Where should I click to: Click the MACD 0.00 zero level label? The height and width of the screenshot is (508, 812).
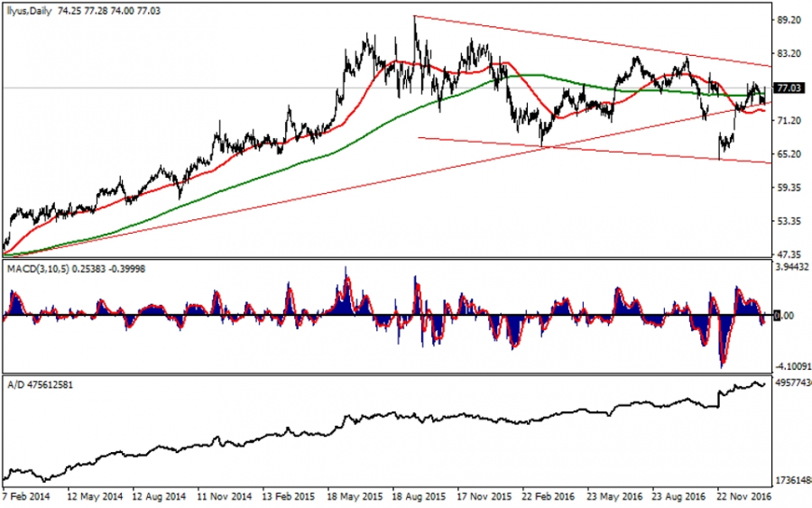click(784, 317)
